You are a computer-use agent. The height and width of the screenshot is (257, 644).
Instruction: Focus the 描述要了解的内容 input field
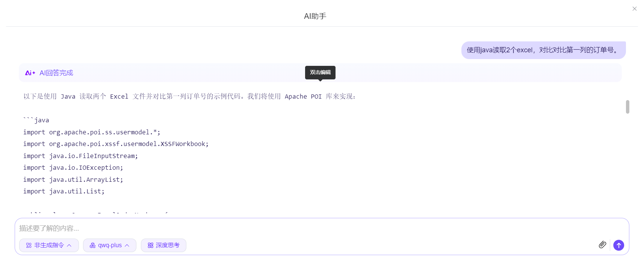click(301, 228)
